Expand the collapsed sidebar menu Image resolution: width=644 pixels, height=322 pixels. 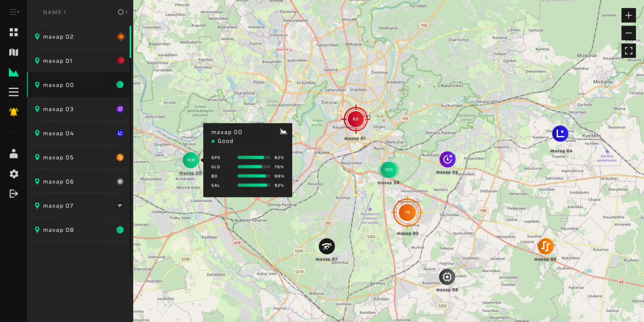tap(14, 12)
